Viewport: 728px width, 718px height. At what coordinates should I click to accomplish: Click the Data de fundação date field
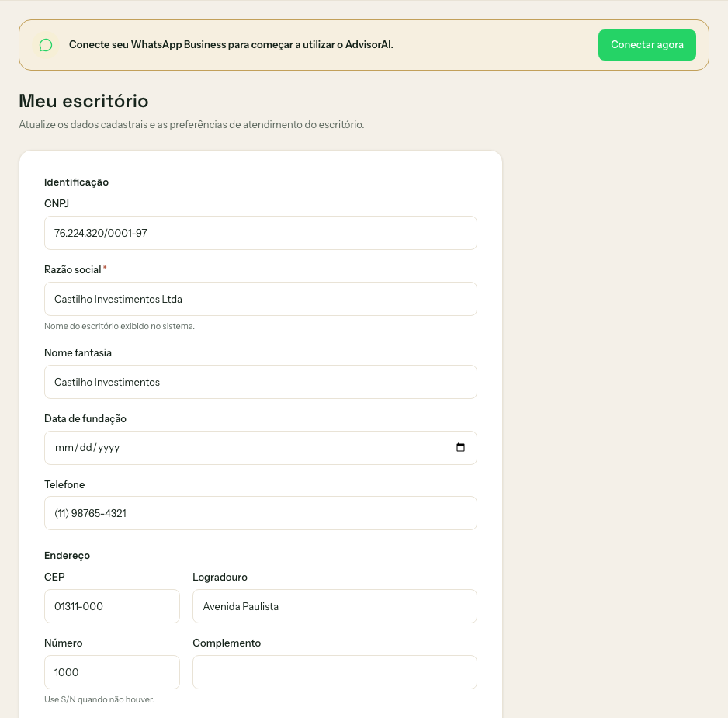coord(261,448)
